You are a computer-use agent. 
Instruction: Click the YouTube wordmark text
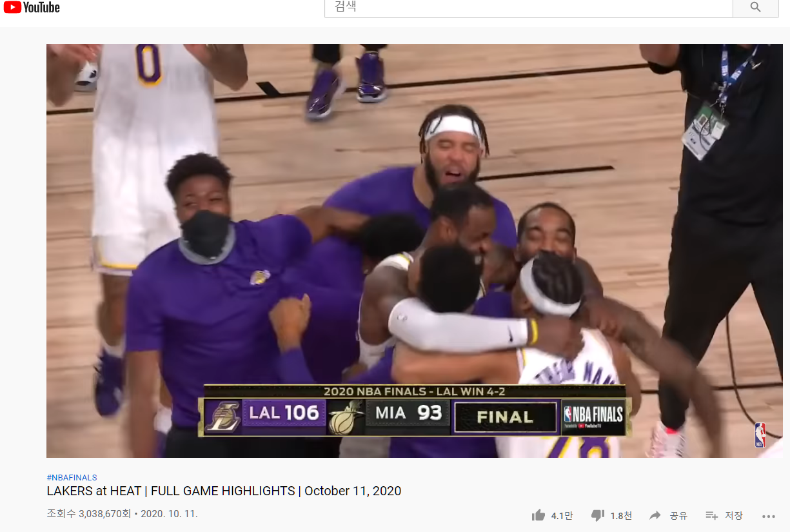click(x=42, y=7)
